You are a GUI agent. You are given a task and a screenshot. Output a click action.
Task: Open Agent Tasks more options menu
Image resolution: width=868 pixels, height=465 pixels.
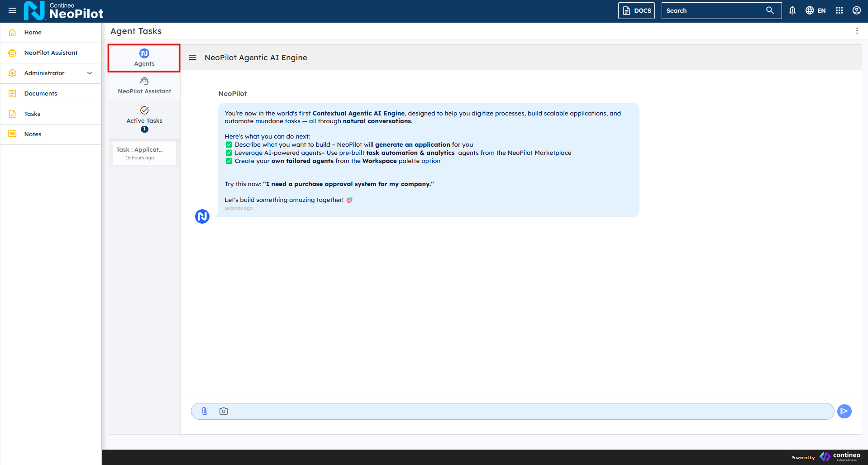(856, 31)
